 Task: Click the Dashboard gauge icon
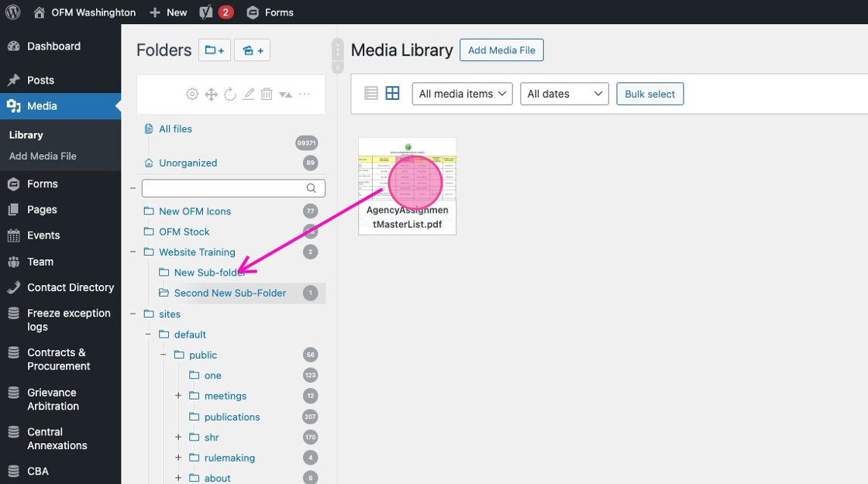pyautogui.click(x=14, y=46)
